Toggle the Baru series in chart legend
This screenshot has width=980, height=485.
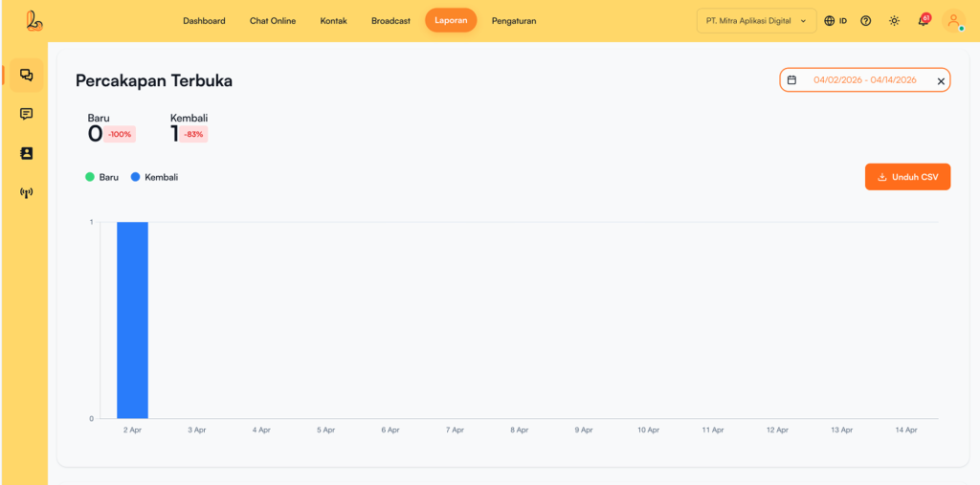(102, 177)
